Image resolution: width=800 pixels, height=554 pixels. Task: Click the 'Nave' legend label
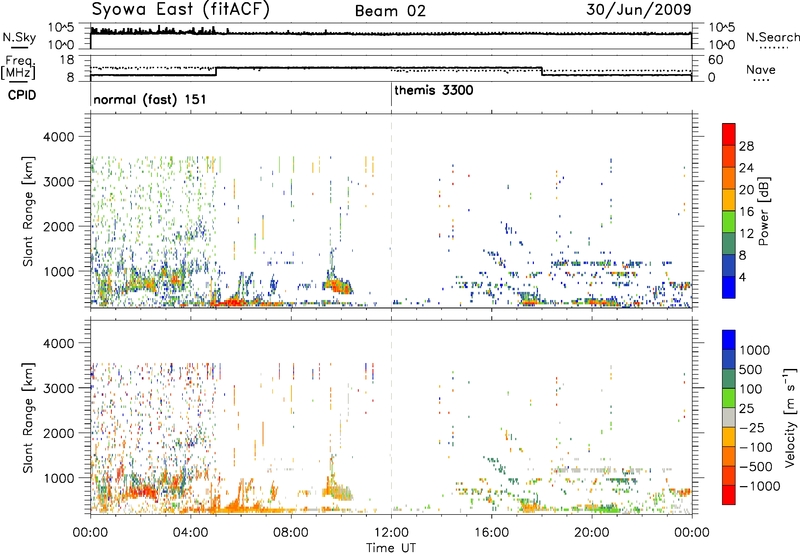pos(761,70)
